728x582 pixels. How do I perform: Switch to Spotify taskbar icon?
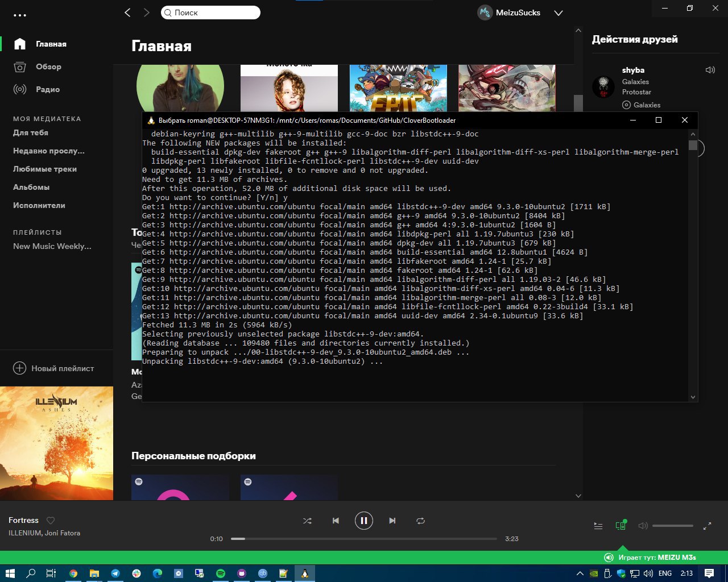pyautogui.click(x=221, y=573)
